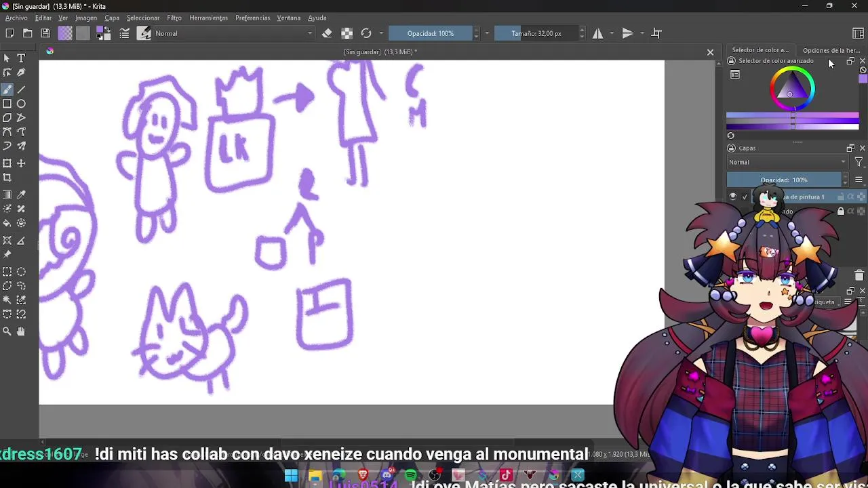Select the Transform tool
The image size is (868, 488).
(7, 163)
